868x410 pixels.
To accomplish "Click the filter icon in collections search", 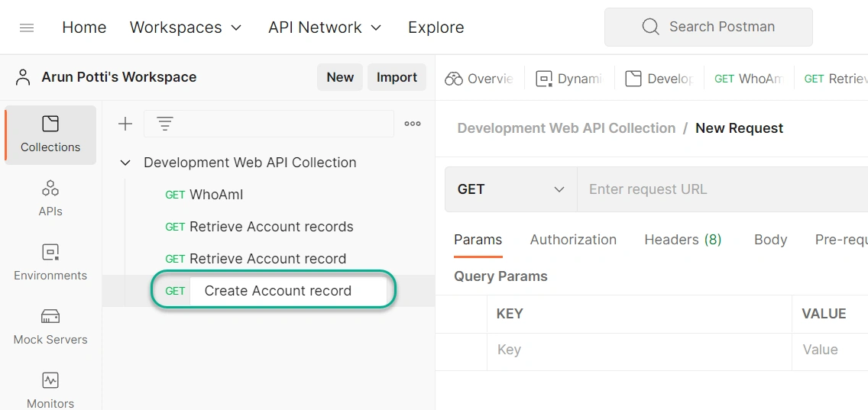I will (x=165, y=124).
